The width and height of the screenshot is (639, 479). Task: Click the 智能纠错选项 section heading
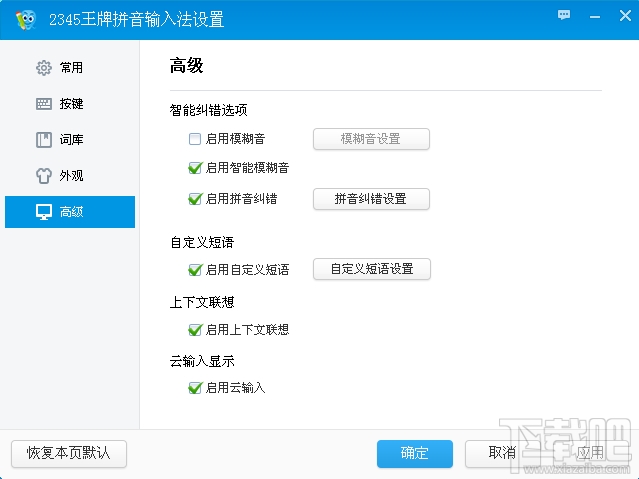tap(208, 110)
